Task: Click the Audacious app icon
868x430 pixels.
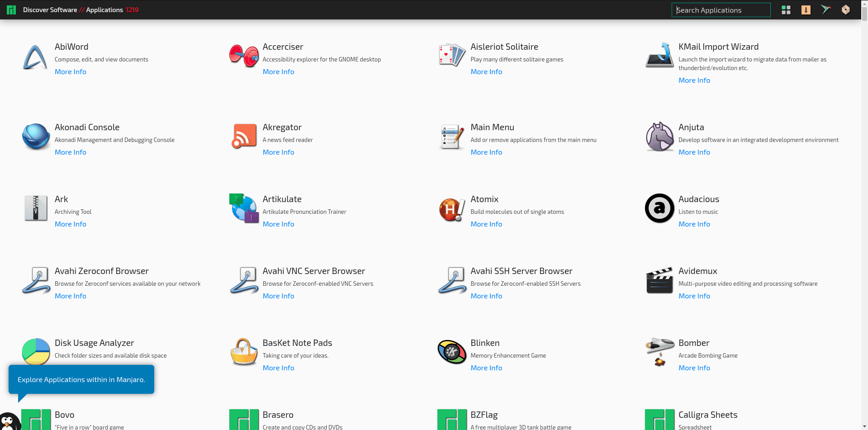Action: tap(659, 208)
